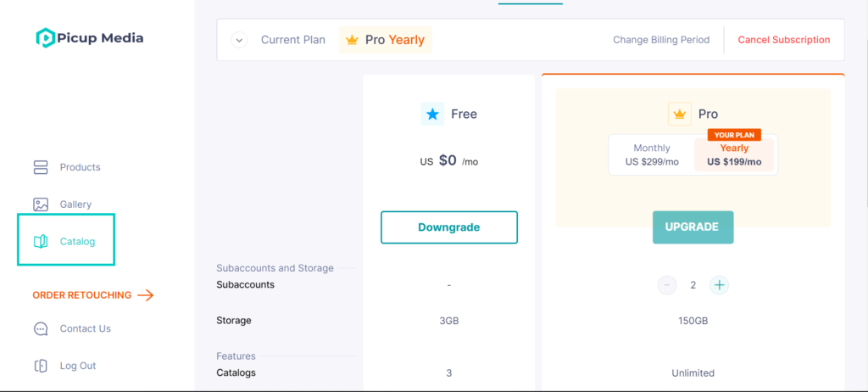Viewport: 868px width, 392px height.
Task: Select Monthly billing at US $299/mo
Action: (652, 155)
